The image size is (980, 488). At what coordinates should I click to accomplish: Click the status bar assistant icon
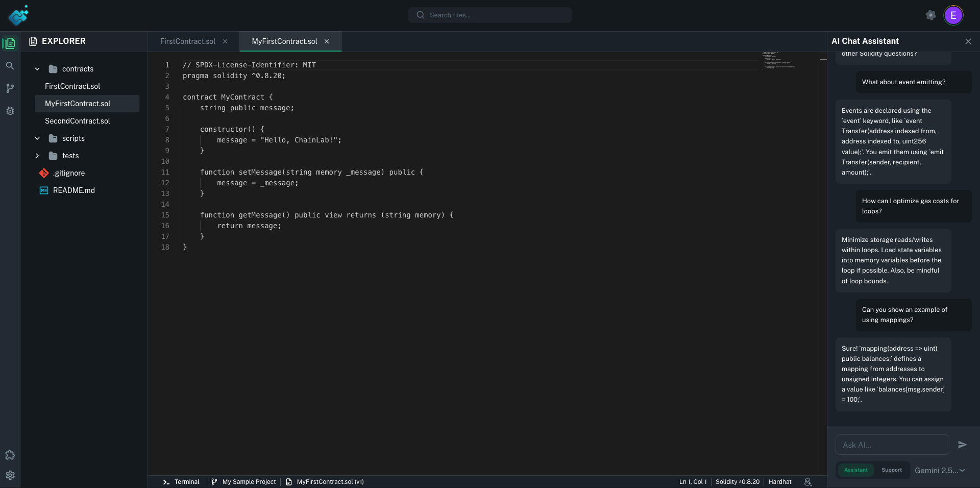[808, 482]
